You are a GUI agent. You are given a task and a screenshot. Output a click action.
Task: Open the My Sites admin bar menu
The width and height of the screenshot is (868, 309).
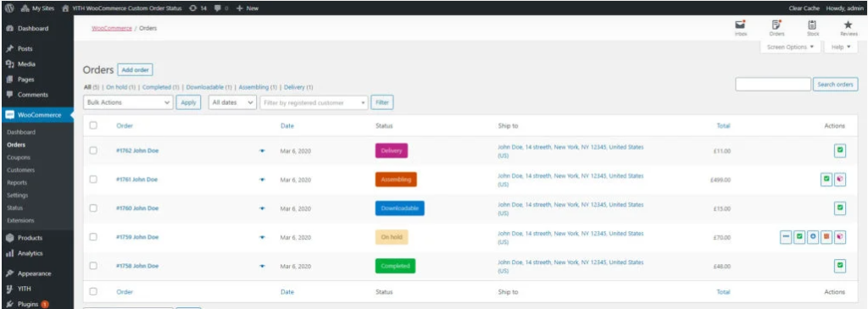point(38,8)
